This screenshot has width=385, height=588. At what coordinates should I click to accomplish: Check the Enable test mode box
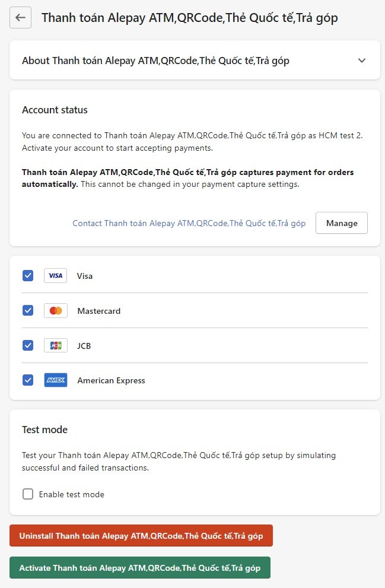(28, 494)
